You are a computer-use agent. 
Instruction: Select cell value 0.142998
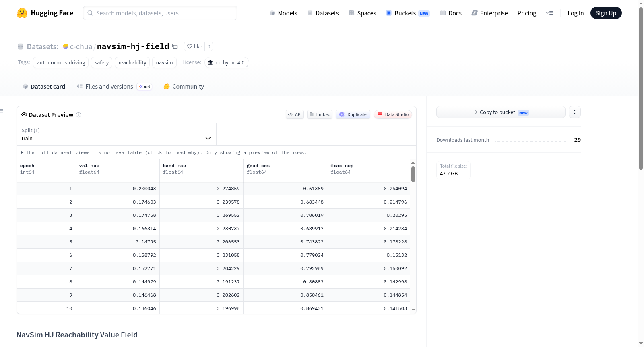click(x=395, y=282)
